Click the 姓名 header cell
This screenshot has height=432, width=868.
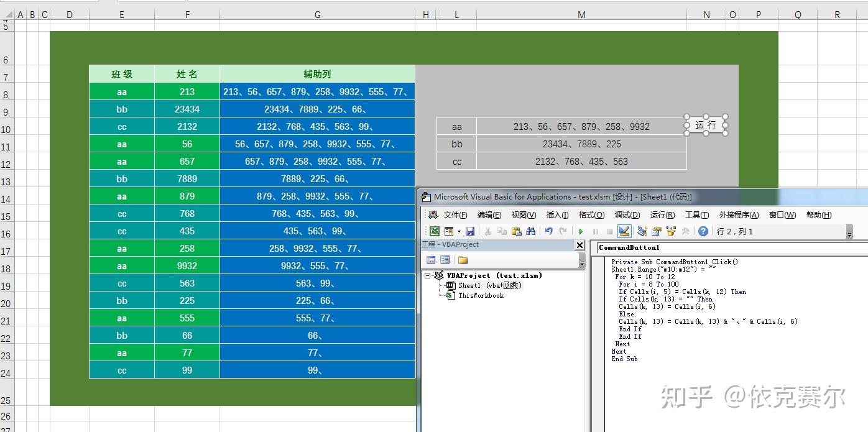click(x=187, y=74)
